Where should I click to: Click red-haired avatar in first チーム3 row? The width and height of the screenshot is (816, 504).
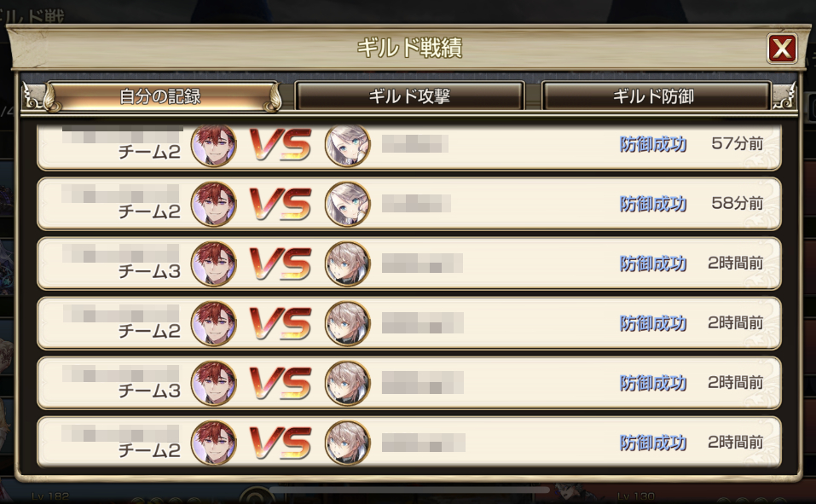point(213,264)
